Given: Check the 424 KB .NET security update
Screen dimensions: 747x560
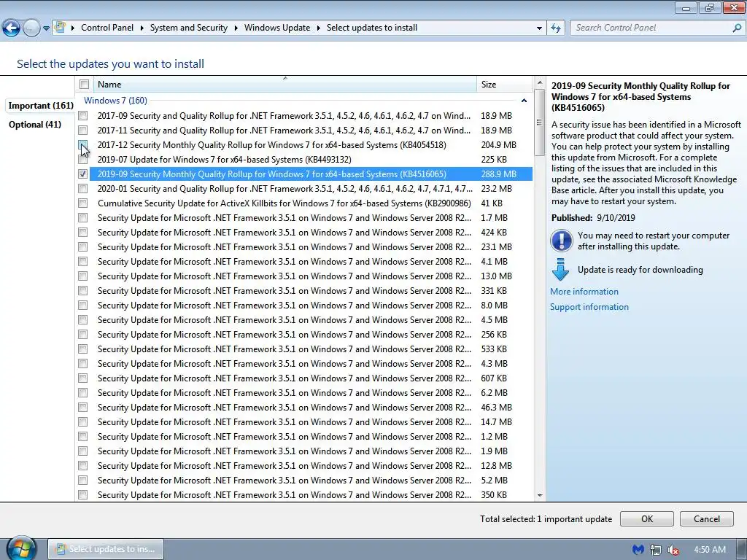Looking at the screenshot, I should pyautogui.click(x=83, y=233).
